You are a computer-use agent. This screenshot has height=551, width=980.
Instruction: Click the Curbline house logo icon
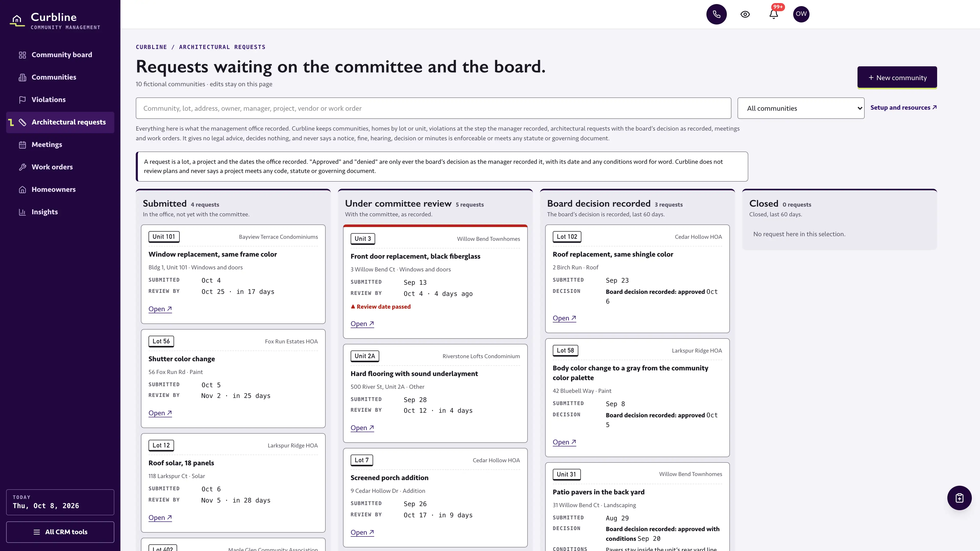pyautogui.click(x=17, y=20)
